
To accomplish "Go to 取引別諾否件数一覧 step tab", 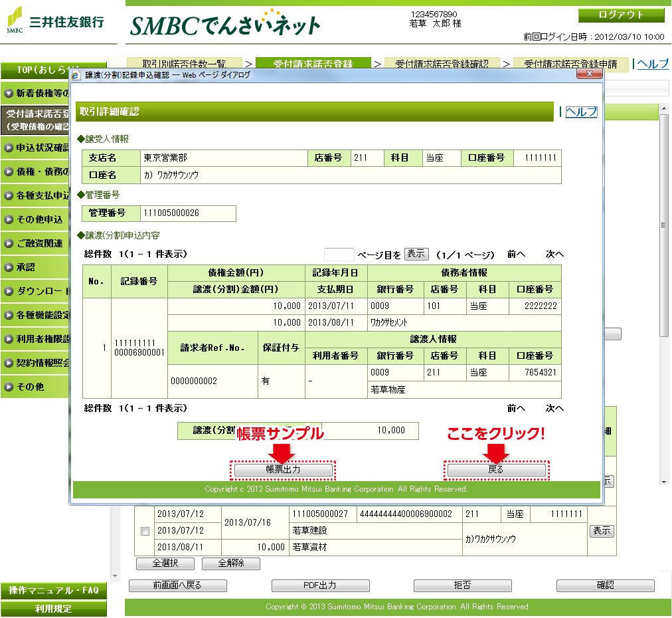I will 185,64.
